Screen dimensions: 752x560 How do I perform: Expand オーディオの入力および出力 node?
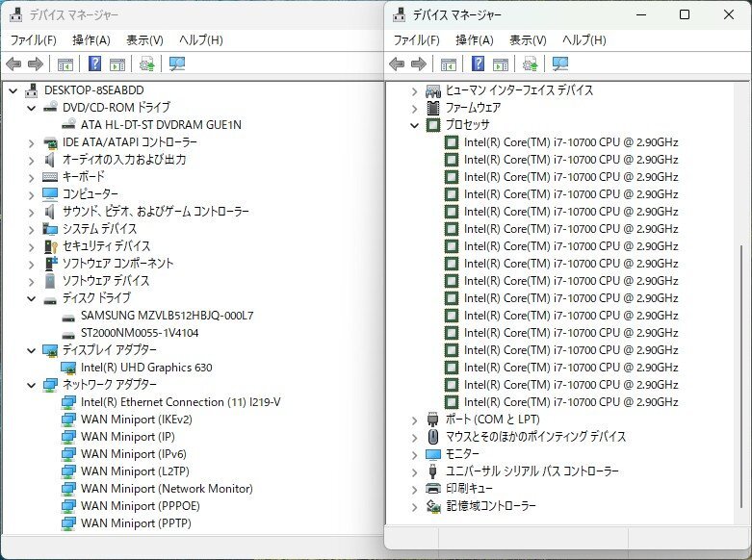(x=32, y=160)
